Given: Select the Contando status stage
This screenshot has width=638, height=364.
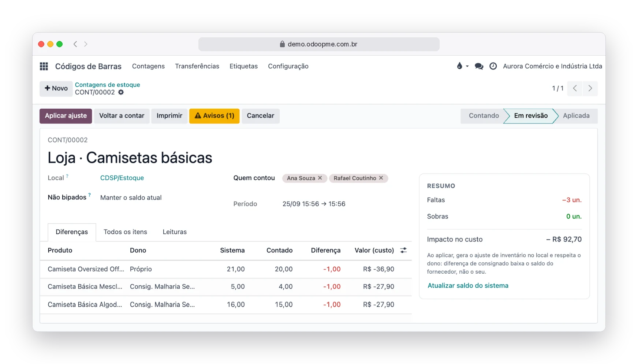Looking at the screenshot, I should pos(484,116).
